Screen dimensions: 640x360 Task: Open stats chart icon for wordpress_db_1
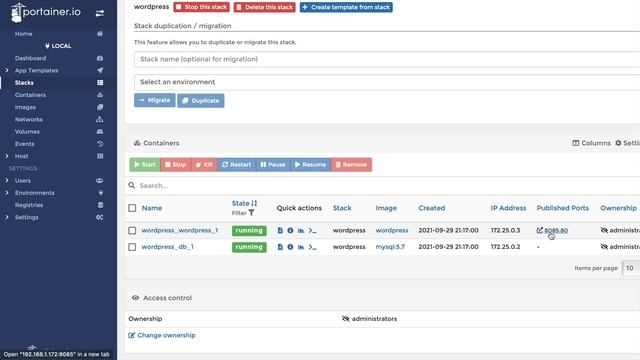pos(301,247)
